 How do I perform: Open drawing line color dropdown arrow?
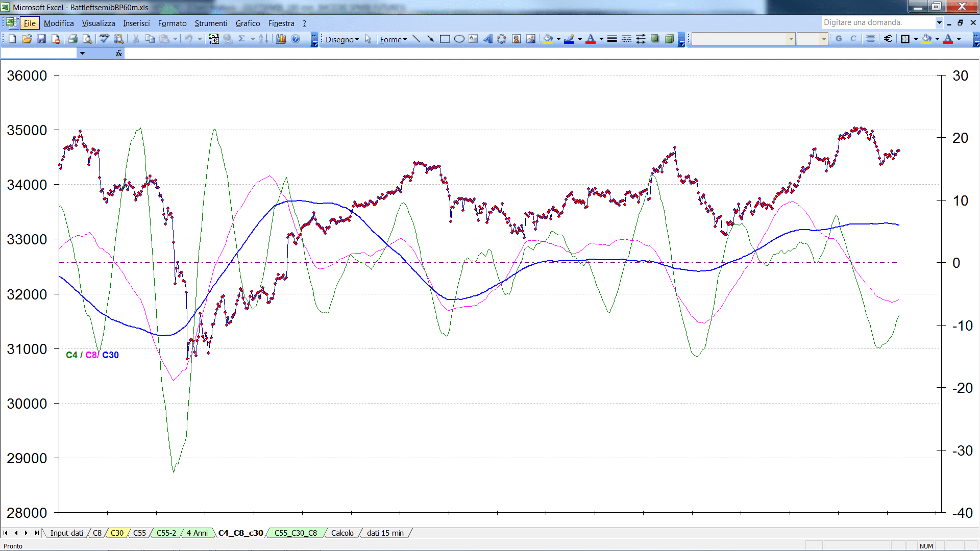tap(580, 39)
